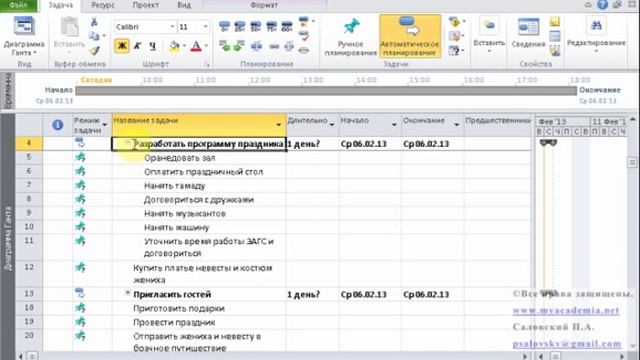The width and height of the screenshot is (640, 360).
Task: Select the Приготовить подарки task
Action: pos(179,308)
